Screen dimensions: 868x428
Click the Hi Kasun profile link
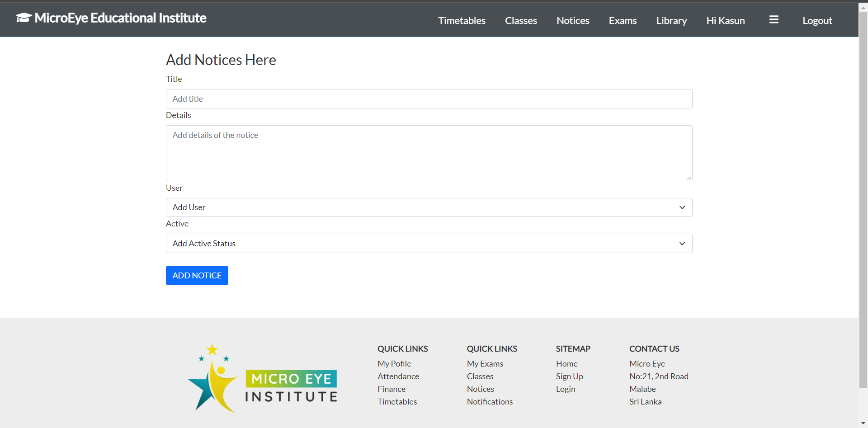click(726, 20)
